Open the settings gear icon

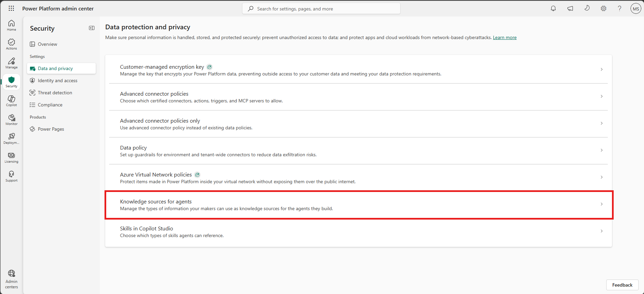click(604, 8)
